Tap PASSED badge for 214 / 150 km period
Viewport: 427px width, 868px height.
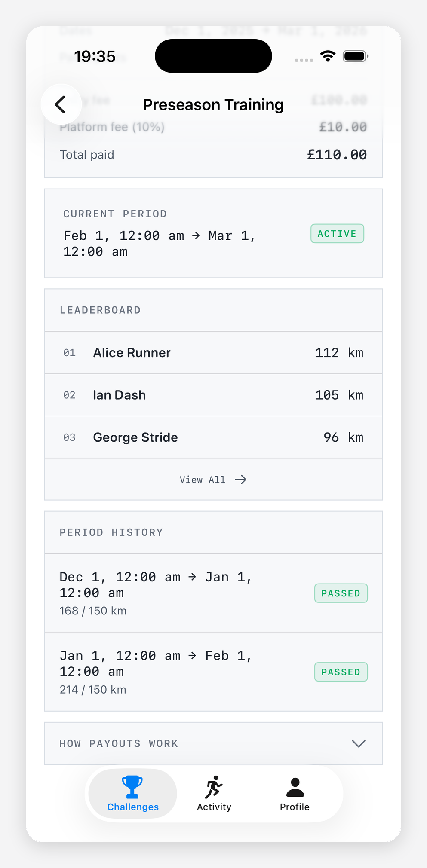(341, 672)
